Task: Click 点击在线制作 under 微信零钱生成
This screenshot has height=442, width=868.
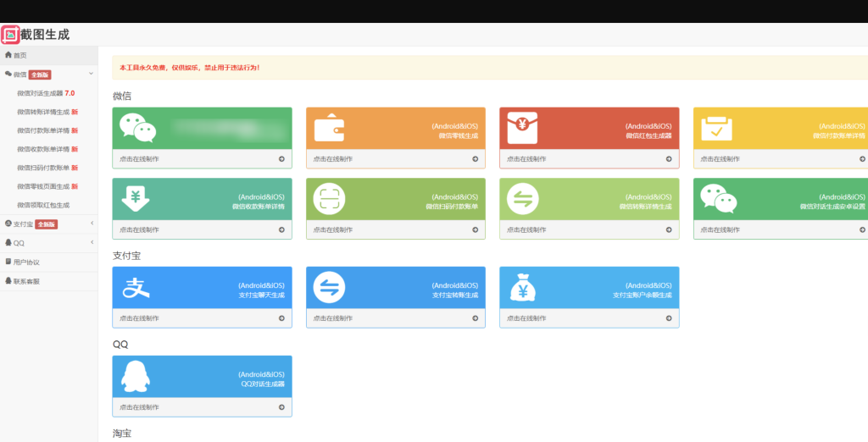Action: (x=332, y=158)
